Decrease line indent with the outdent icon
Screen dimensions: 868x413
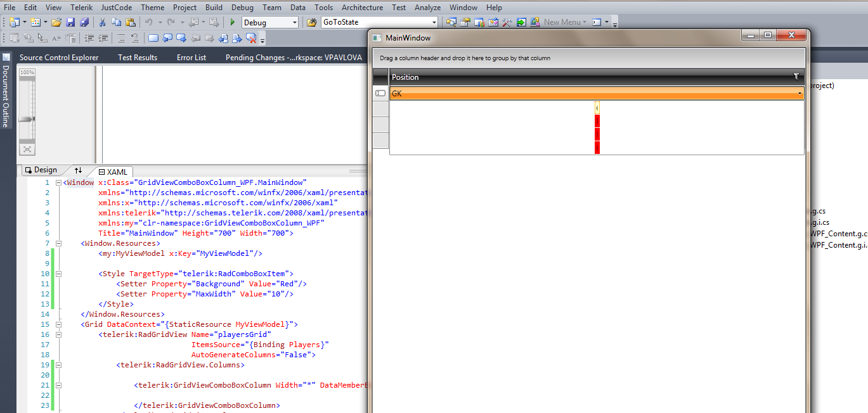(x=89, y=38)
